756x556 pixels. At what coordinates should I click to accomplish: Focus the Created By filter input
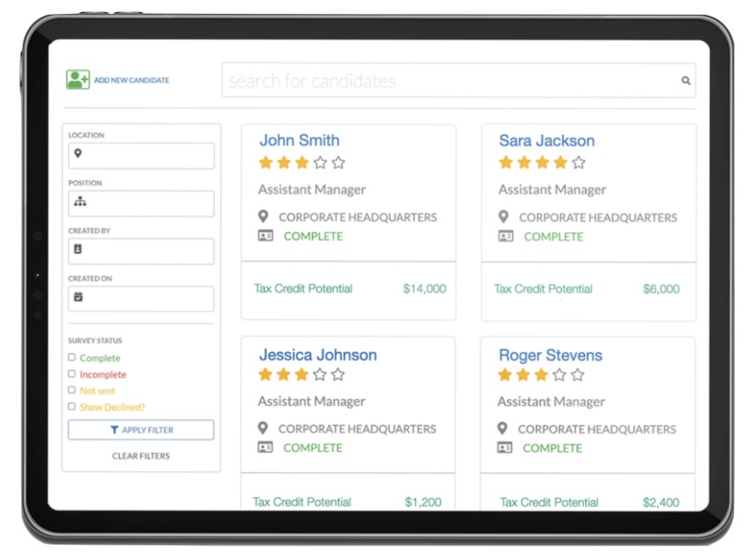coord(142,251)
